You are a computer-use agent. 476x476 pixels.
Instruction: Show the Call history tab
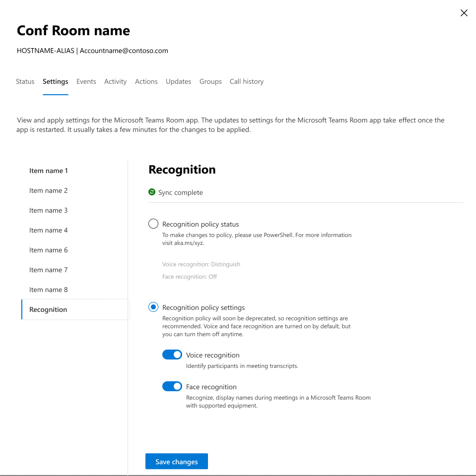(247, 81)
